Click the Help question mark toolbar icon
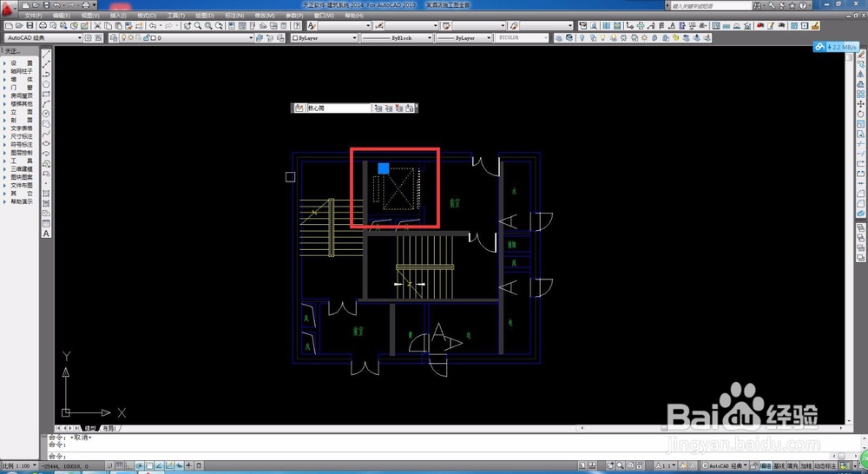The width and height of the screenshot is (868, 474). tap(297, 26)
